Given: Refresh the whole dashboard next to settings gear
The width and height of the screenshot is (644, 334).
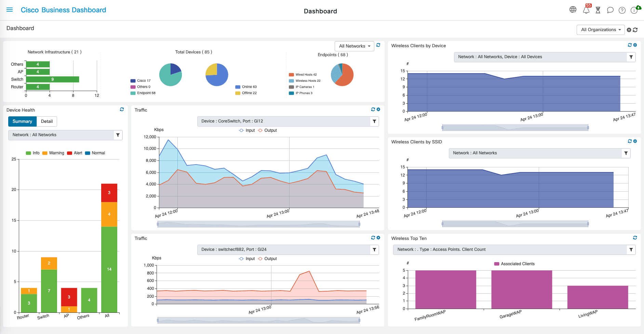Looking at the screenshot, I should click(635, 30).
